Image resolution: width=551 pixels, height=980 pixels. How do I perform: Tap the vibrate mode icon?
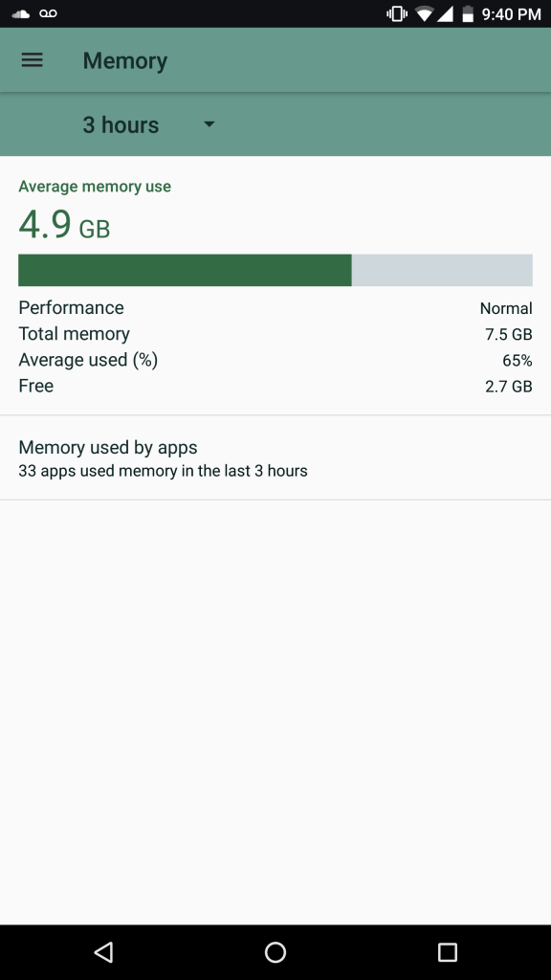click(x=396, y=13)
